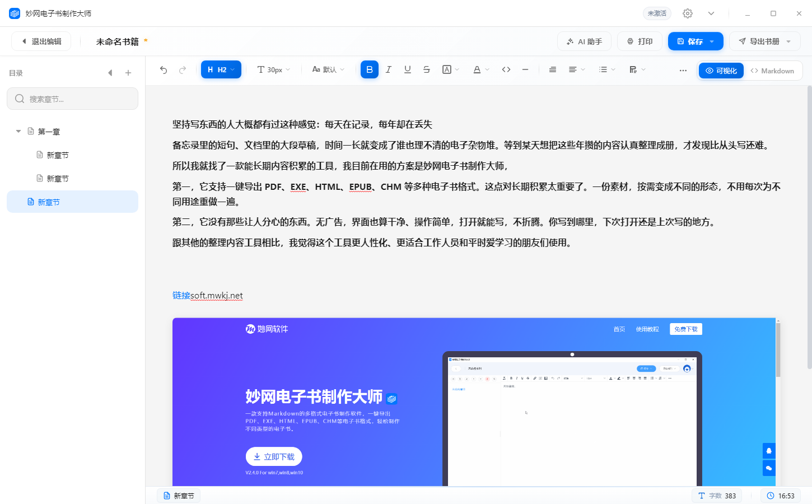Click the 未命名书籍 book title
The width and height of the screenshot is (812, 504).
(x=118, y=41)
